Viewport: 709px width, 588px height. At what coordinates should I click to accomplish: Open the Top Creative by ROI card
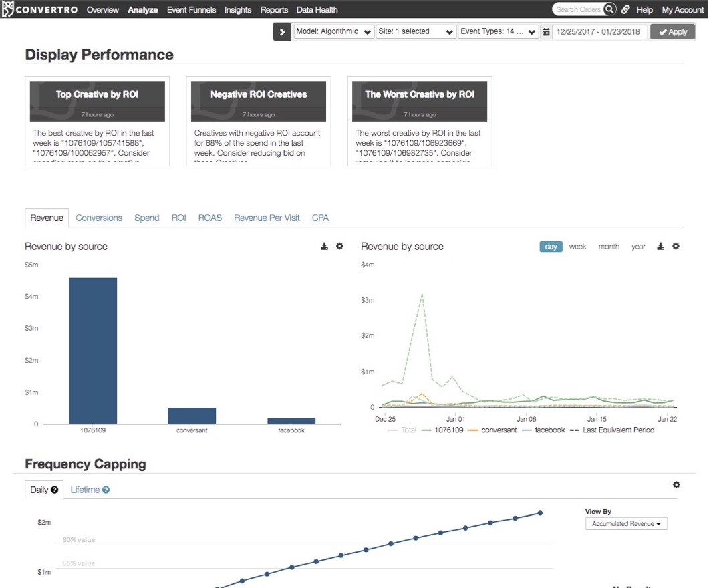[x=97, y=121]
